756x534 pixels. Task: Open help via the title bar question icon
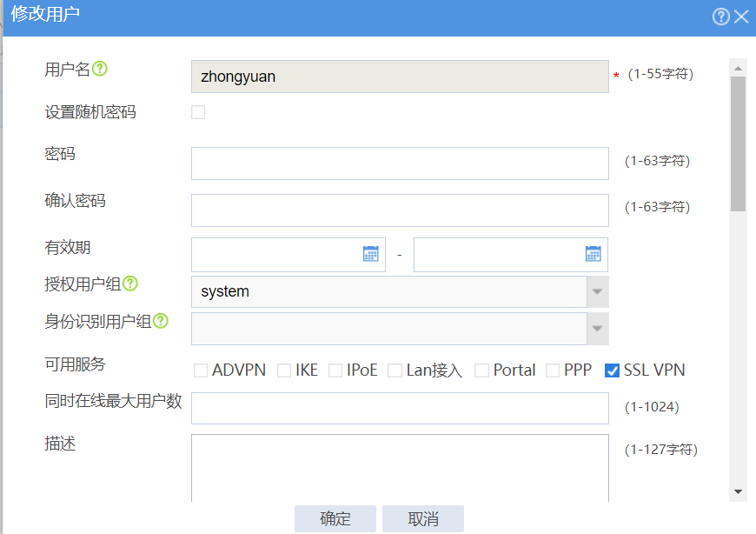(720, 17)
